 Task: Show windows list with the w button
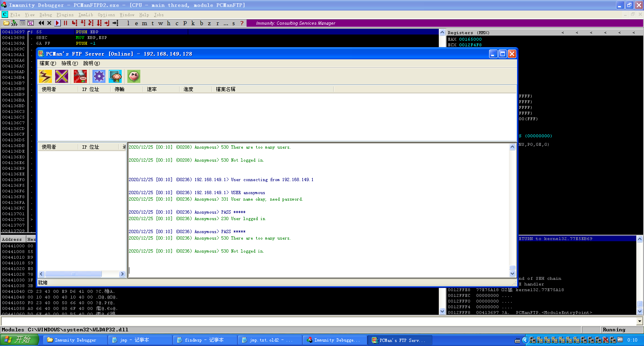coord(161,23)
